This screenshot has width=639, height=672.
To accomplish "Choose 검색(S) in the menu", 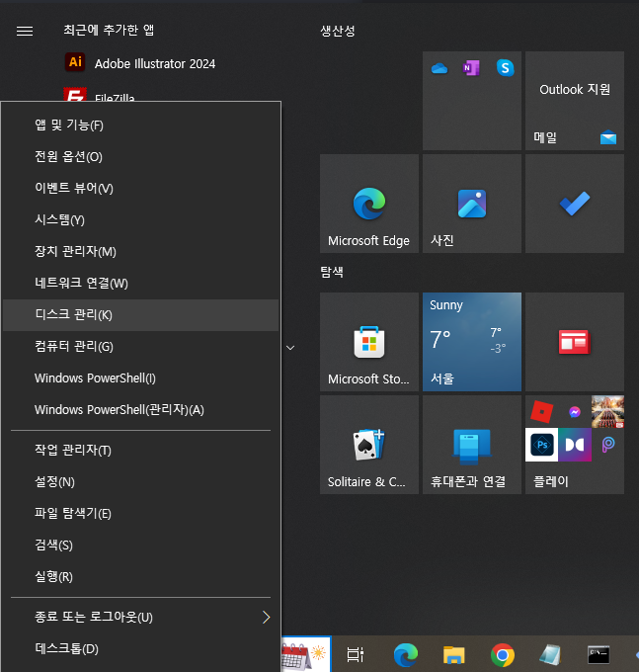I will (x=141, y=546).
